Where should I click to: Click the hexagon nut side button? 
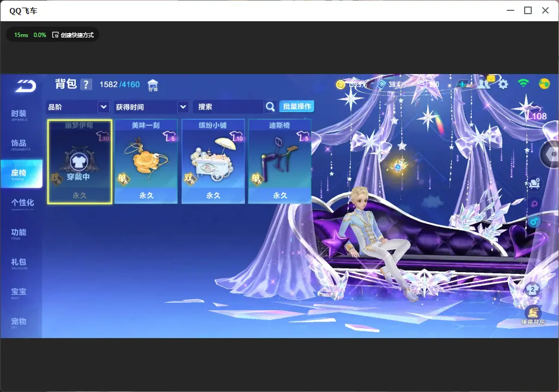tap(549, 155)
